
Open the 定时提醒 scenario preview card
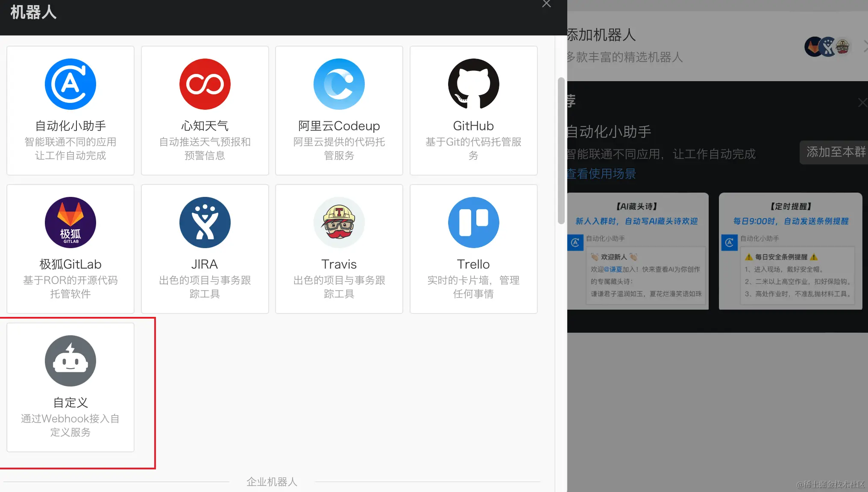790,251
